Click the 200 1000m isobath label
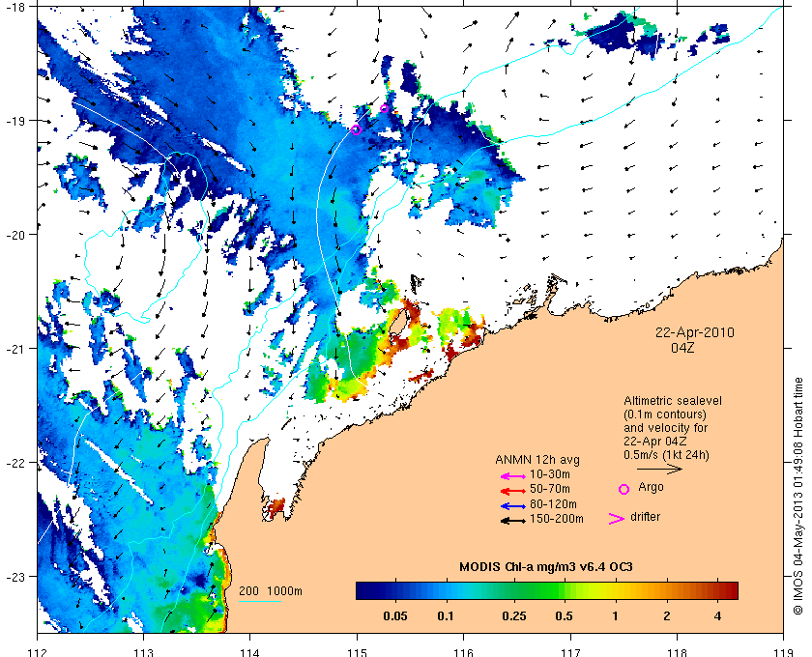Viewport: 812px width, 657px height. (x=271, y=591)
